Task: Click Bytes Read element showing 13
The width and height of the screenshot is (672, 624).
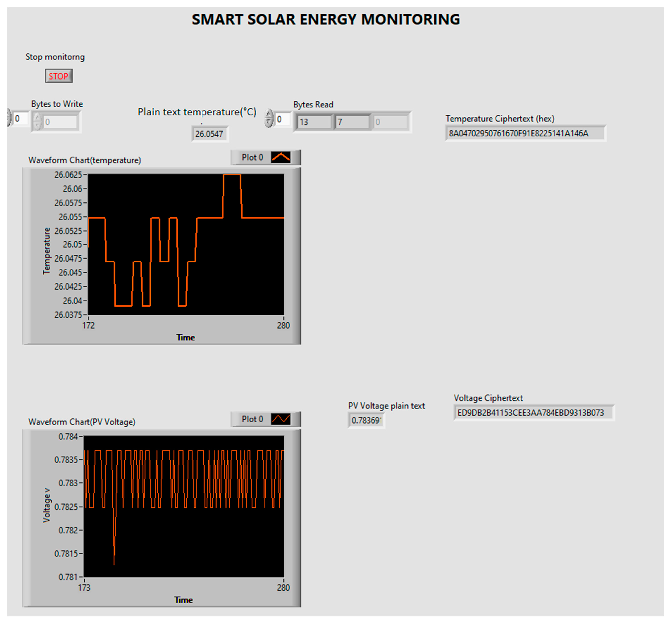Action: click(x=314, y=122)
